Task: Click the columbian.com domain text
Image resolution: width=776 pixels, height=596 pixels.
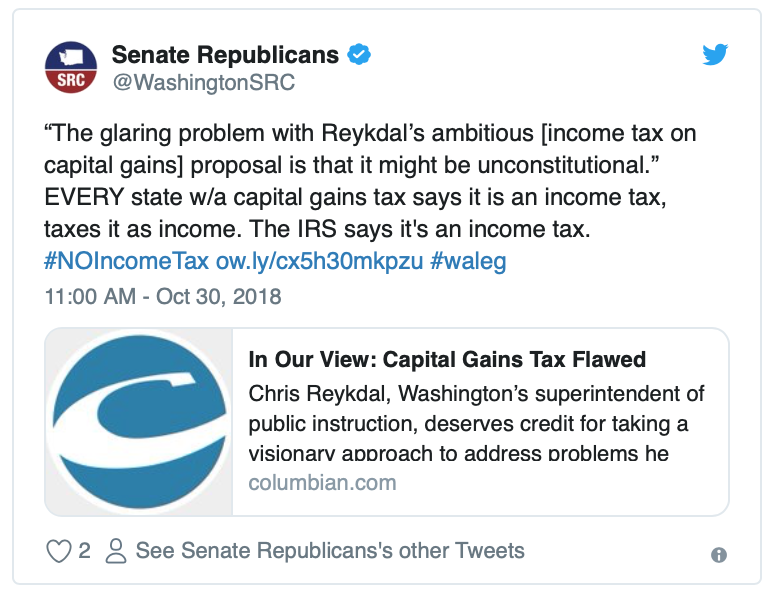Action: tap(322, 483)
